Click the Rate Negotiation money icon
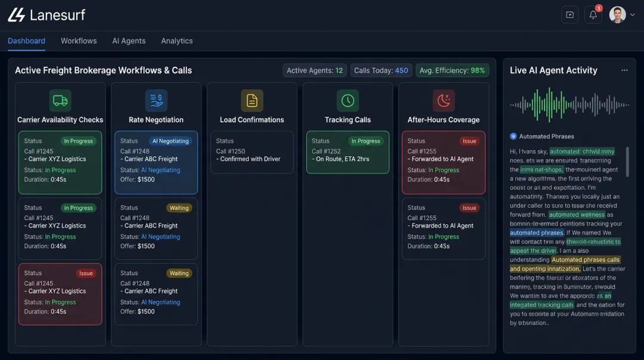Screen dimensions: 644x360 coord(156,100)
